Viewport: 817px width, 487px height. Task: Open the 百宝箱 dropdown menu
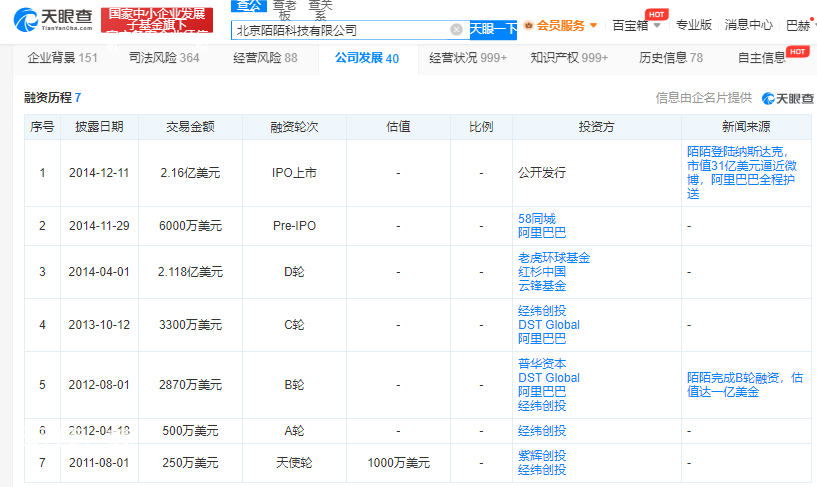coord(636,25)
